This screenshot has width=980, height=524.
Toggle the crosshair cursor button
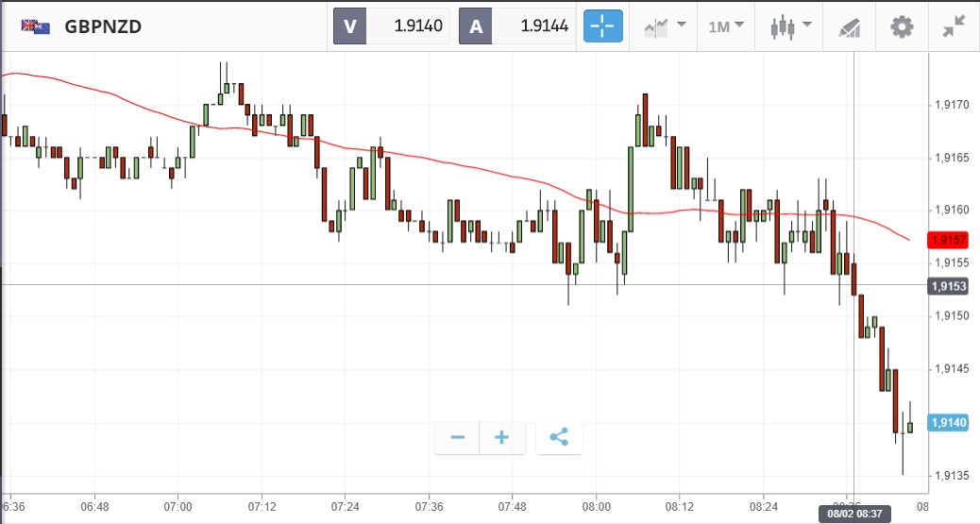click(602, 26)
